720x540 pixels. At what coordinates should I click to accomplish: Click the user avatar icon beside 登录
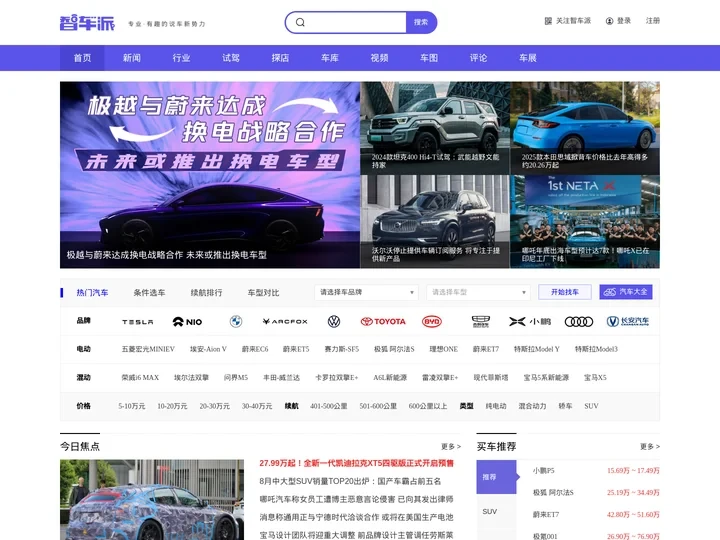tap(609, 21)
